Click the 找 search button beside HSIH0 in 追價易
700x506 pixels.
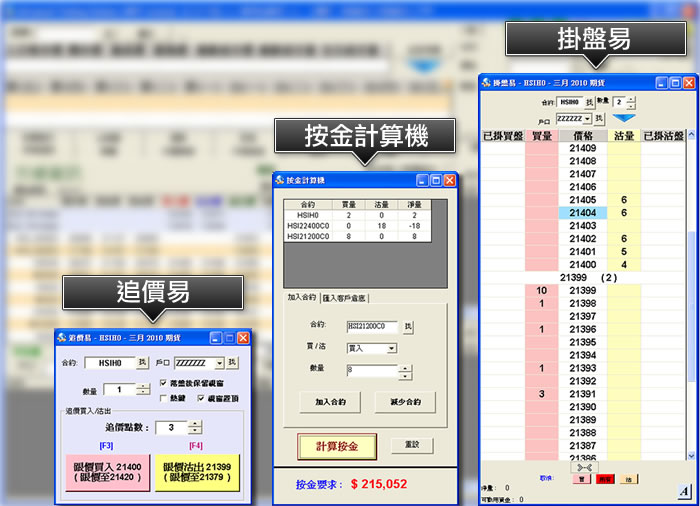pyautogui.click(x=142, y=363)
